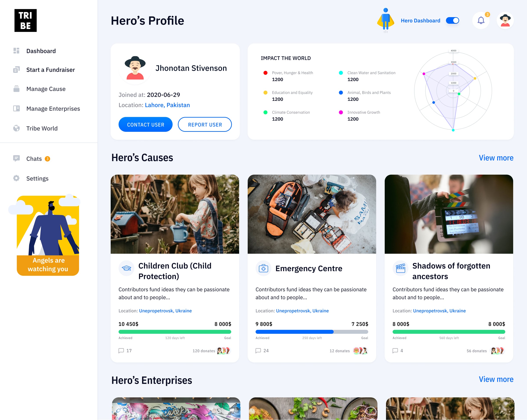This screenshot has height=420, width=527.
Task: Open Manage Cause menu item
Action: tap(46, 89)
